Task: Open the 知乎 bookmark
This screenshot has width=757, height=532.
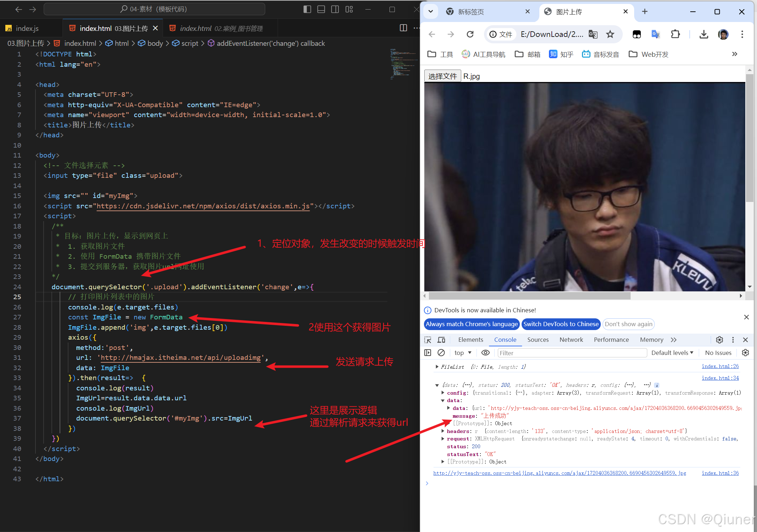Action: (x=561, y=54)
